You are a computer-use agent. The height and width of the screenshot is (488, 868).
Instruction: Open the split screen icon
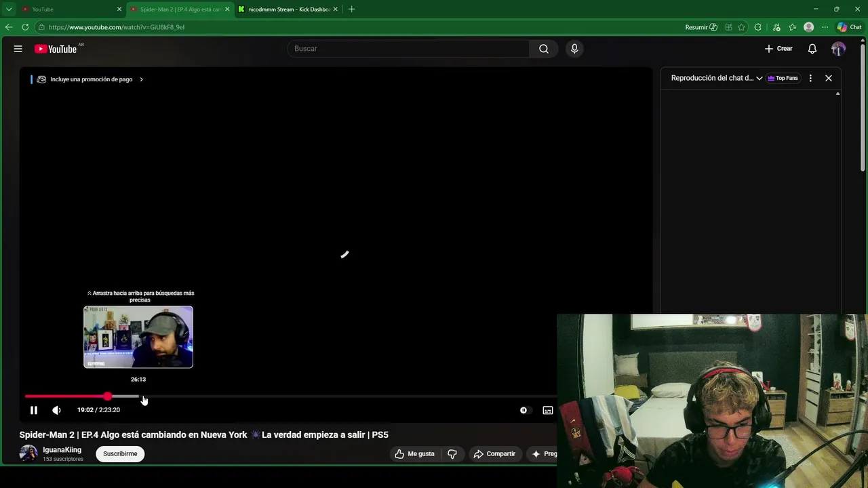[728, 27]
